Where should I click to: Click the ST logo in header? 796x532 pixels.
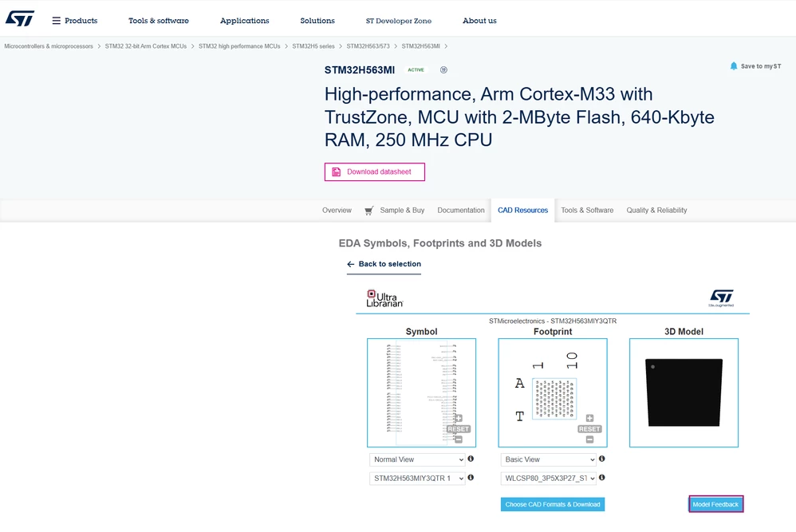pos(20,19)
